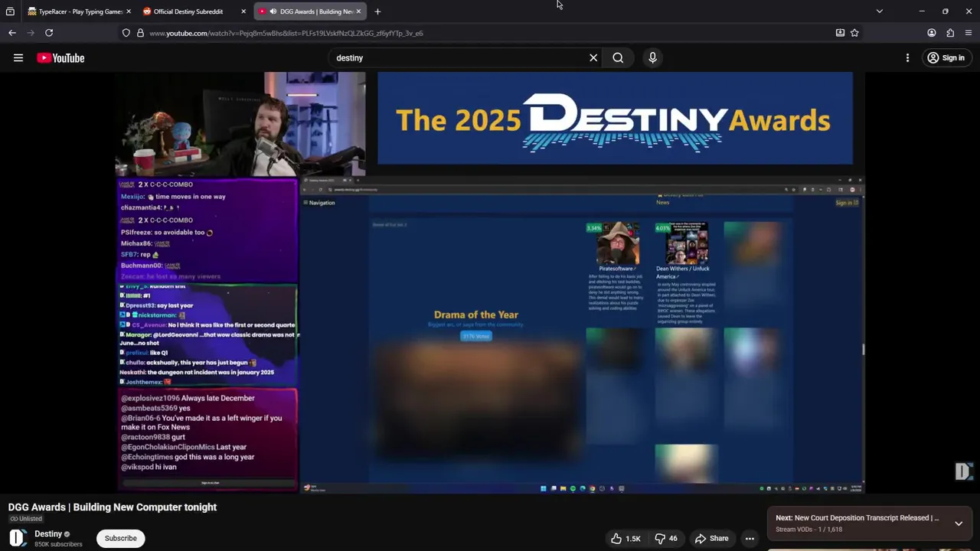Go to YouTube home via the logo
Viewport: 980px width, 551px height.
(x=60, y=58)
